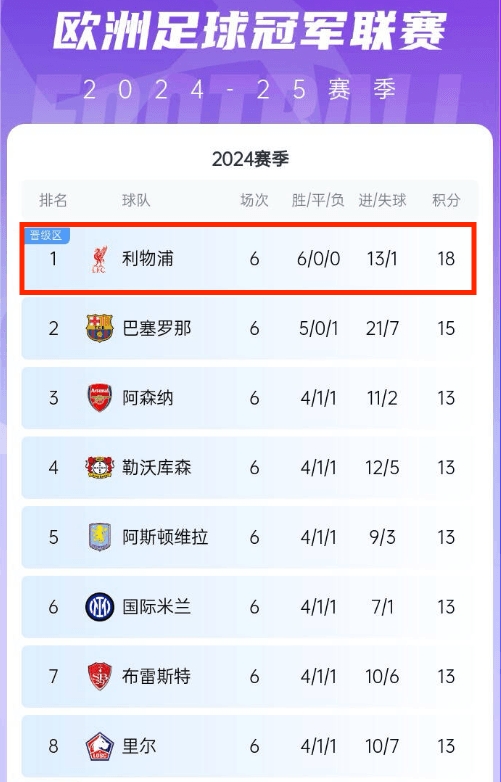Click the 2024赛季 season title
Screen dimensions: 501x782
pyautogui.click(x=250, y=159)
